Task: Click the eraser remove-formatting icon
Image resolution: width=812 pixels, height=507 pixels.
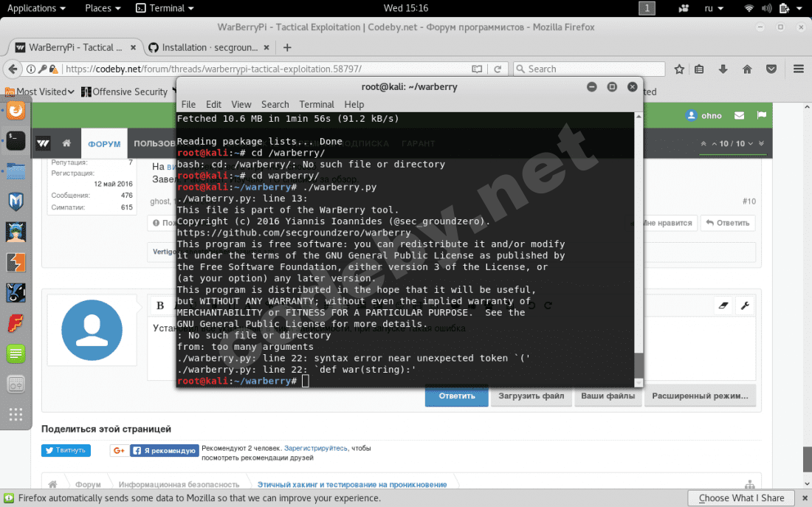Action: [x=723, y=306]
